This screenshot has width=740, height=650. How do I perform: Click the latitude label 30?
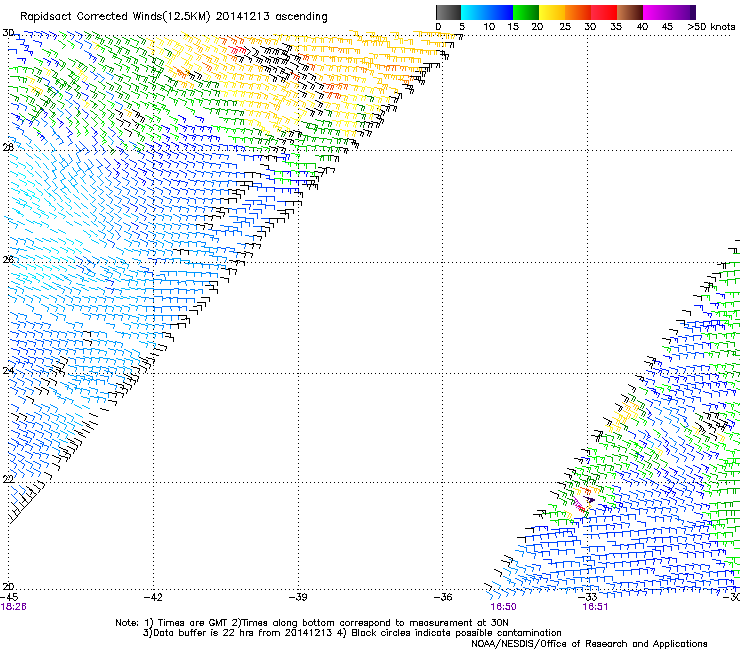click(8, 33)
